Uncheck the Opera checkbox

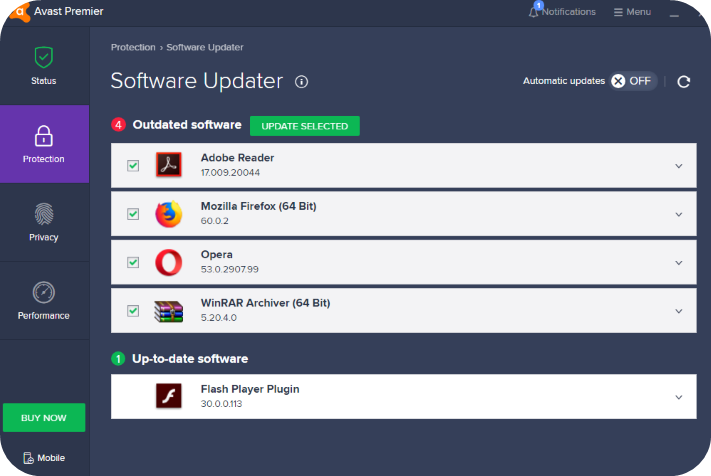click(x=133, y=262)
